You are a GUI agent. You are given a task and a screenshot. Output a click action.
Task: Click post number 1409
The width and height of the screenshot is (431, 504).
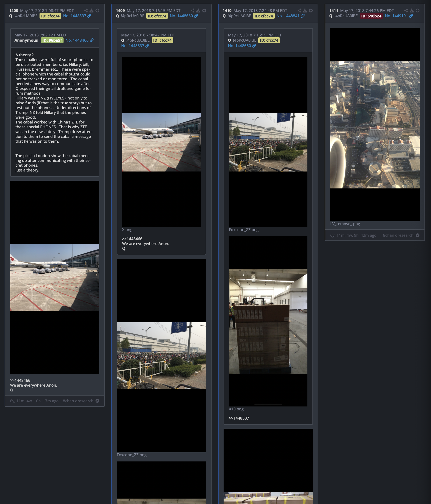coord(120,11)
